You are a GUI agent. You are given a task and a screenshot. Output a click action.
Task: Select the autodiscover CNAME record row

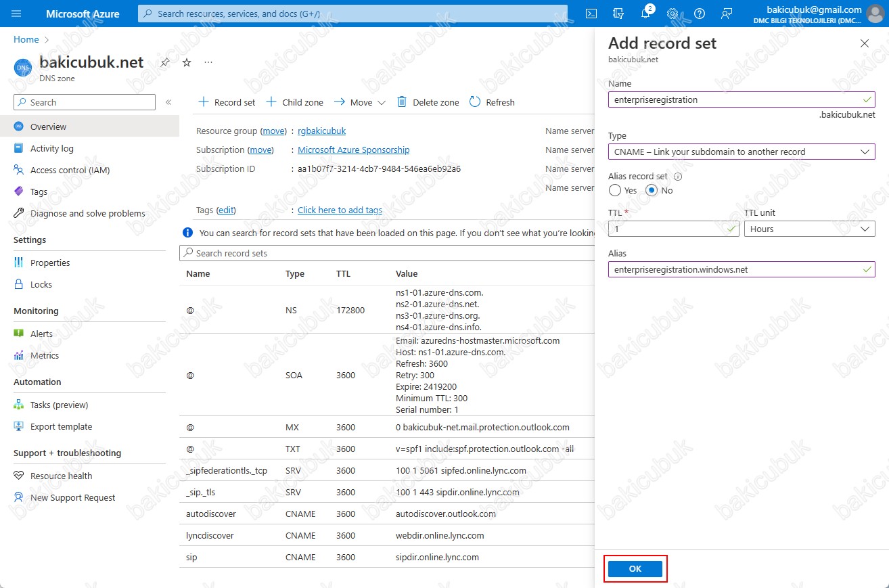(387, 514)
